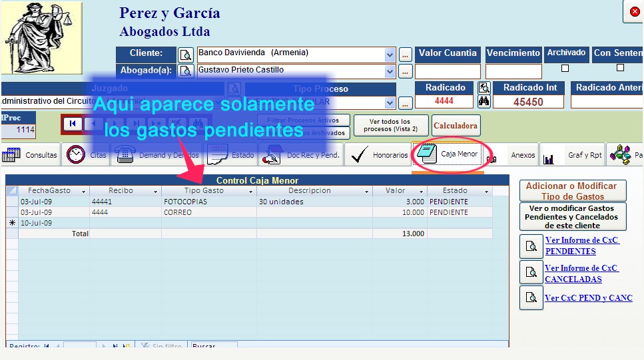Open Ver Informe de CxC PENDIENTES link
Image resolution: width=644 pixels, height=360 pixels.
[582, 246]
